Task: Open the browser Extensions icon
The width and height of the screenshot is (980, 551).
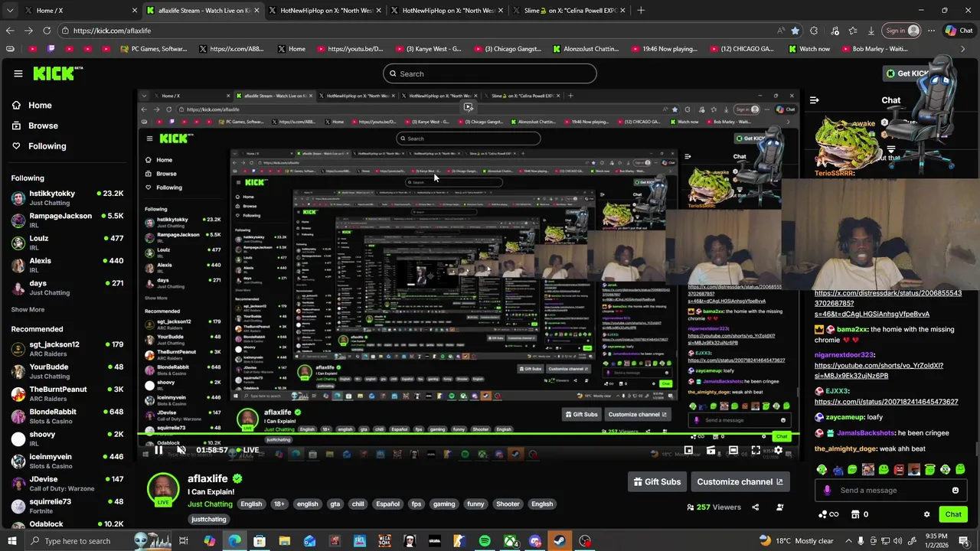Action: click(814, 31)
